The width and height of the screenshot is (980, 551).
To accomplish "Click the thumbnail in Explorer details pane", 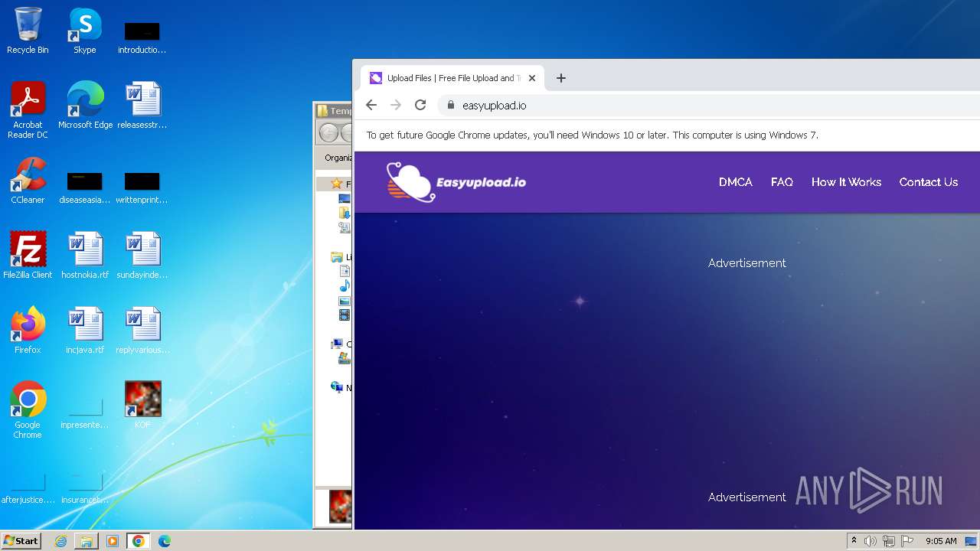I will pos(340,507).
